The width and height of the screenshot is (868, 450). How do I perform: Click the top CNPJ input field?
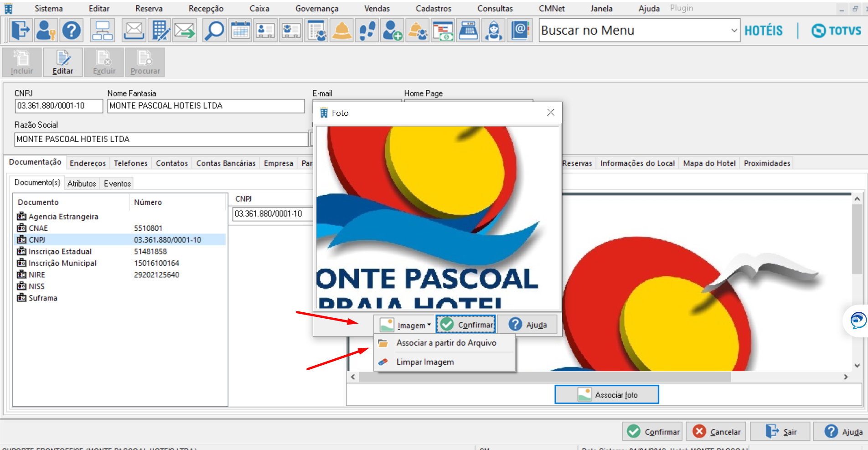click(59, 106)
